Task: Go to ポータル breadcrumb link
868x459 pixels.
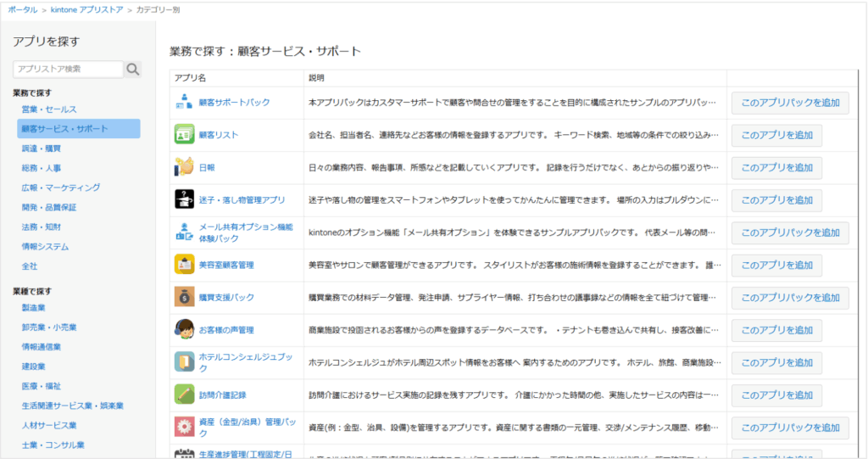Action: [22, 8]
